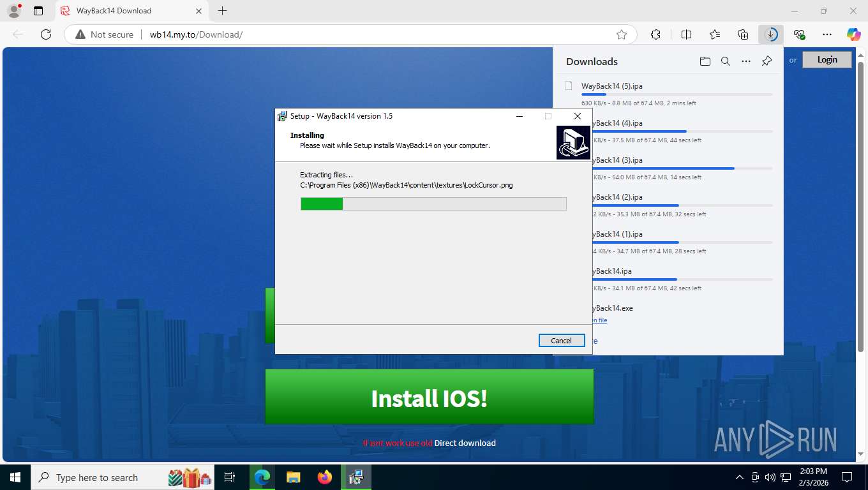Search downloads with the magnifier icon
Screen dimensions: 868x490
[726, 61]
